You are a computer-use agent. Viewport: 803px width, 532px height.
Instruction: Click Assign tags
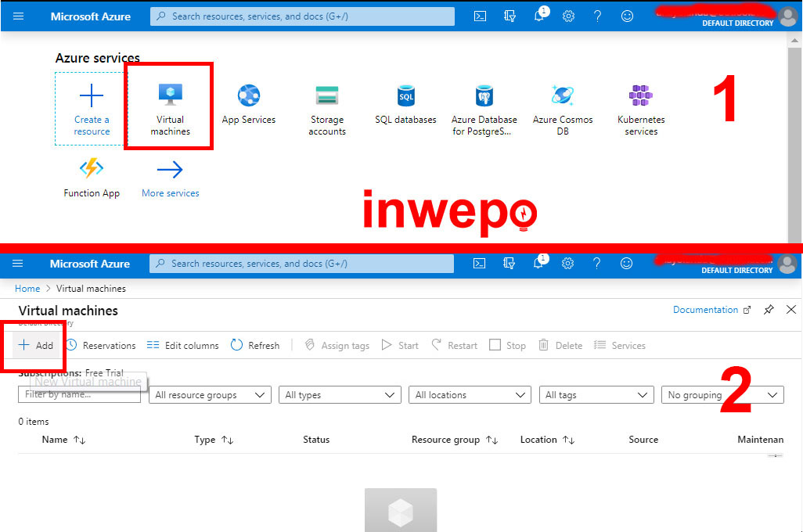pos(337,346)
